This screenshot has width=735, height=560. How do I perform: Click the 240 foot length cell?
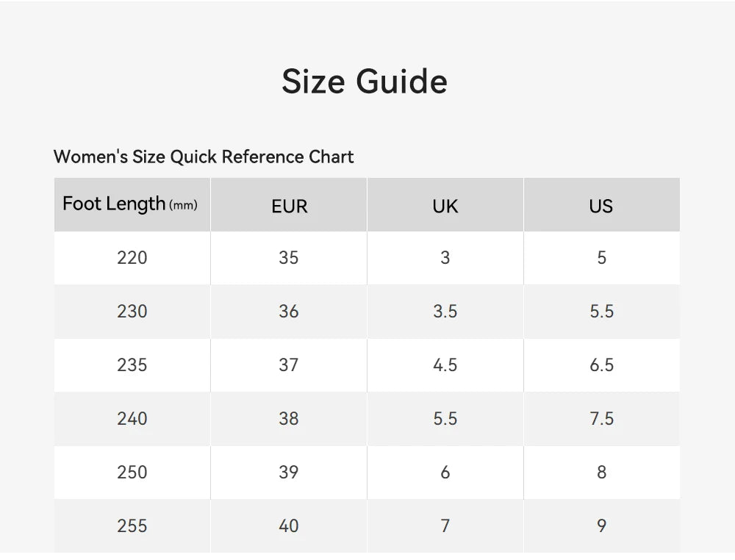(x=132, y=419)
